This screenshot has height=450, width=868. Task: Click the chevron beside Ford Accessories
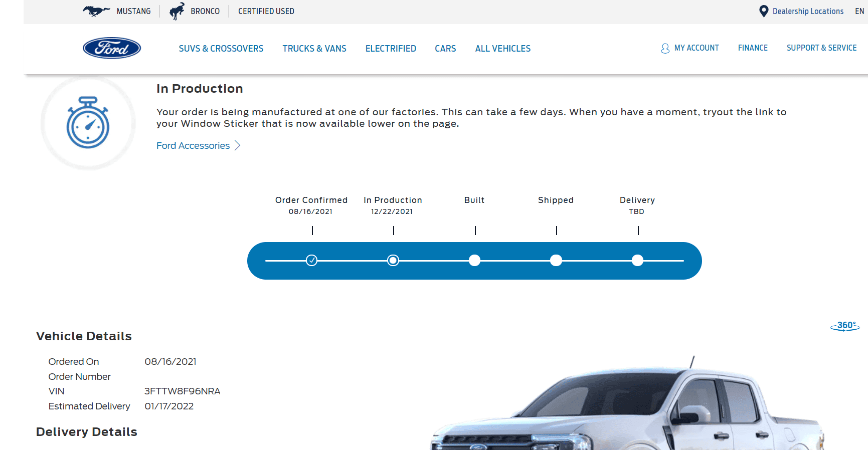[x=238, y=145]
